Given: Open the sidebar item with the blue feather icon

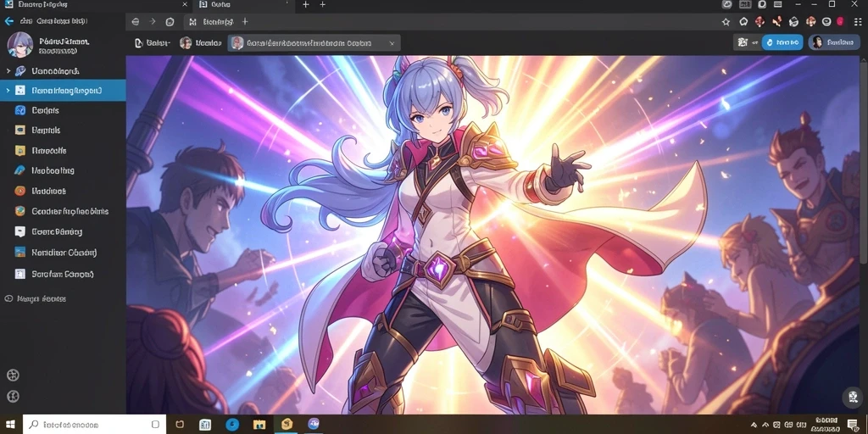Looking at the screenshot, I should tap(45, 170).
